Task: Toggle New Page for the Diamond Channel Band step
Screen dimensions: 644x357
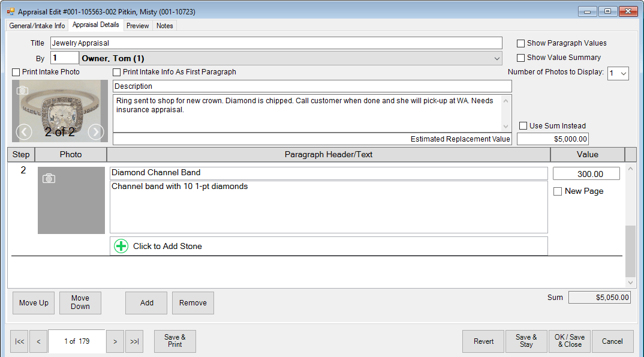Action: [x=558, y=191]
